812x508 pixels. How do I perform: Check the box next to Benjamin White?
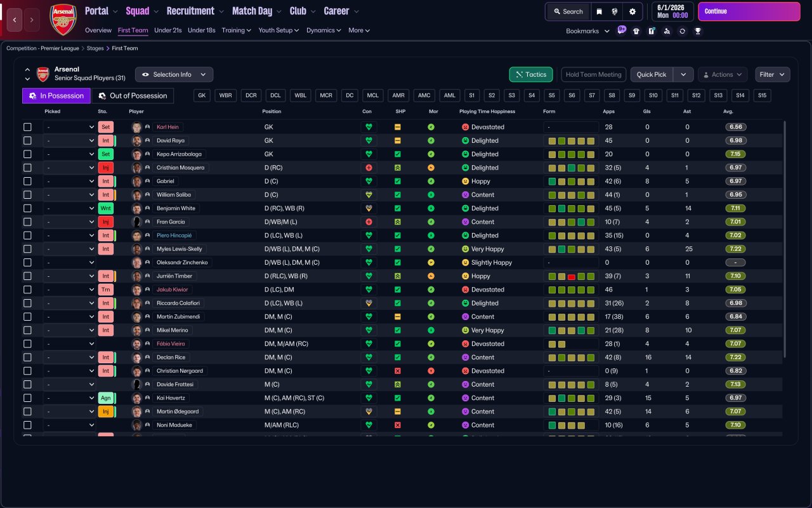tap(27, 208)
